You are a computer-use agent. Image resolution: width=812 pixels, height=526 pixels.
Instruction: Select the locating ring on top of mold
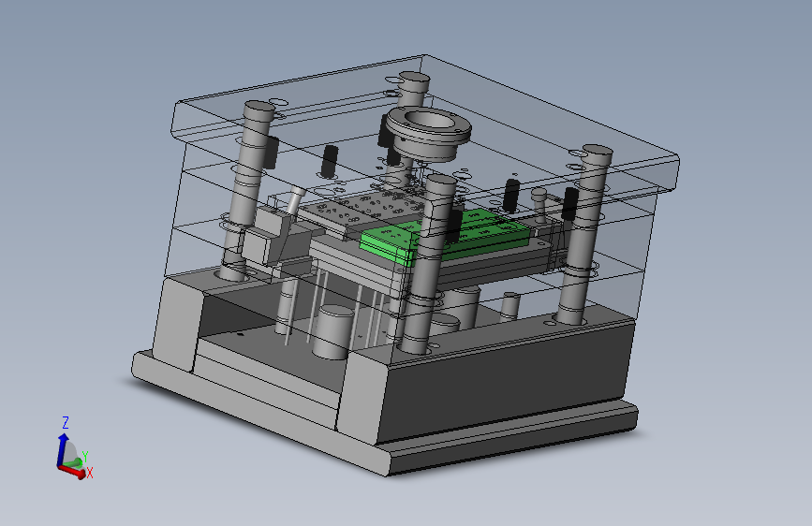click(429, 134)
